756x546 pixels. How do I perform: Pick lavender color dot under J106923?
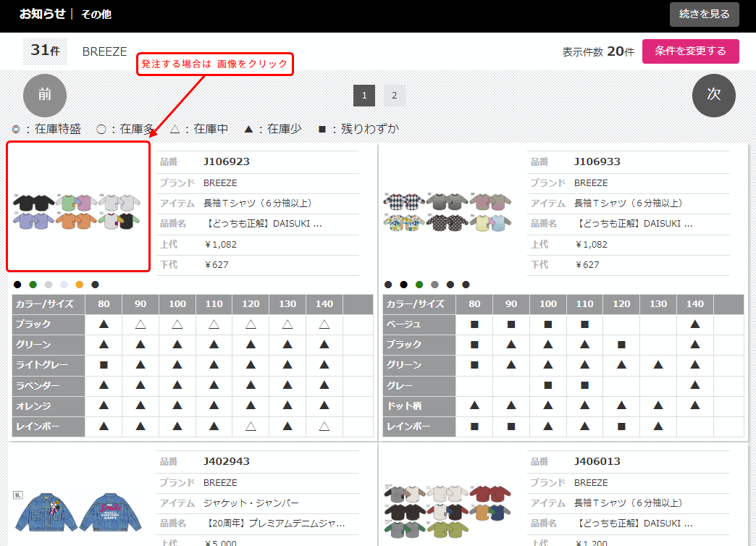pos(64,285)
